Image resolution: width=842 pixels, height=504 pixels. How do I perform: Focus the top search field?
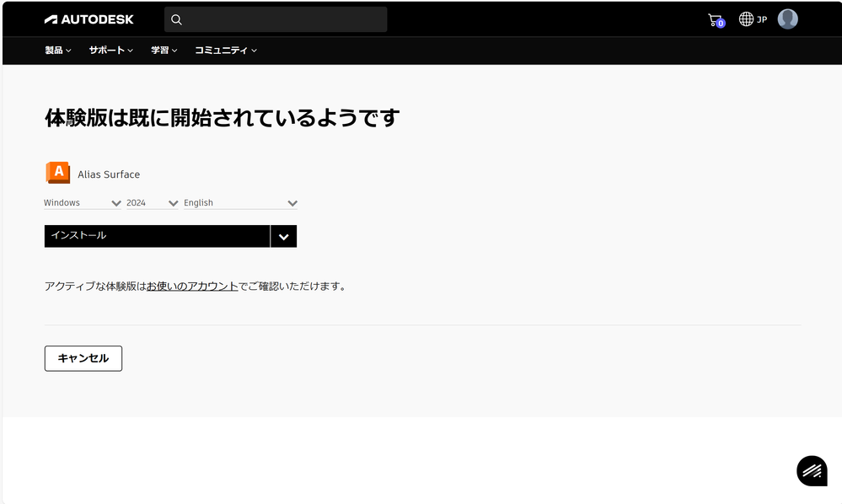click(x=276, y=20)
